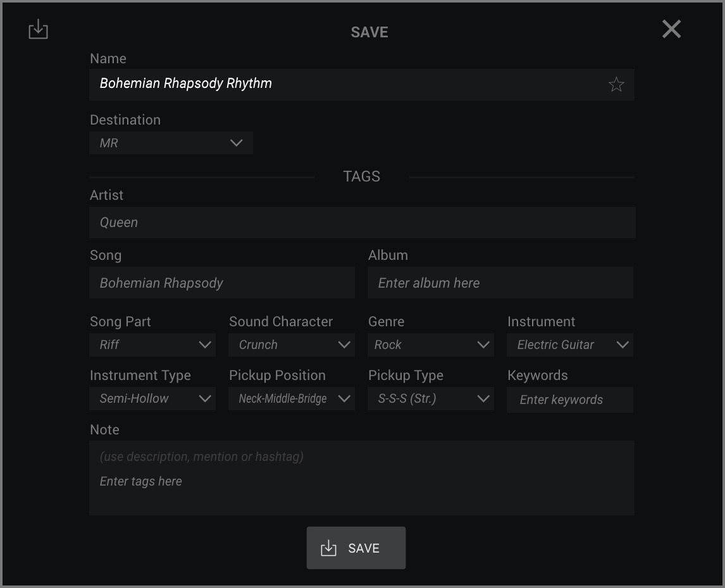Open Instrument dropdown set to Electric Guitar
The width and height of the screenshot is (725, 588).
click(x=569, y=345)
